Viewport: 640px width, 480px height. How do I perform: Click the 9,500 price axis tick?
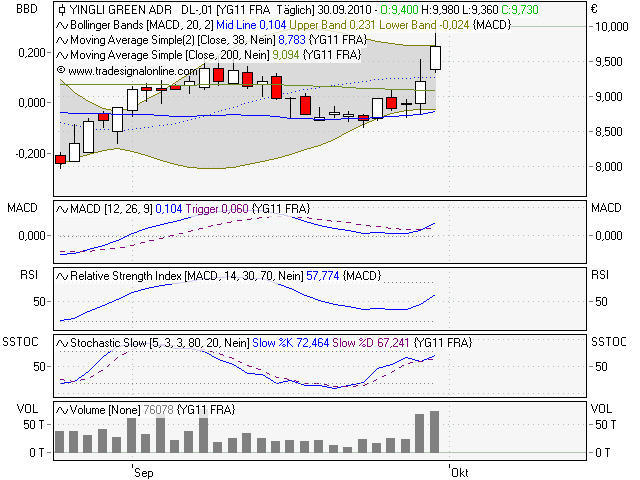coord(609,62)
